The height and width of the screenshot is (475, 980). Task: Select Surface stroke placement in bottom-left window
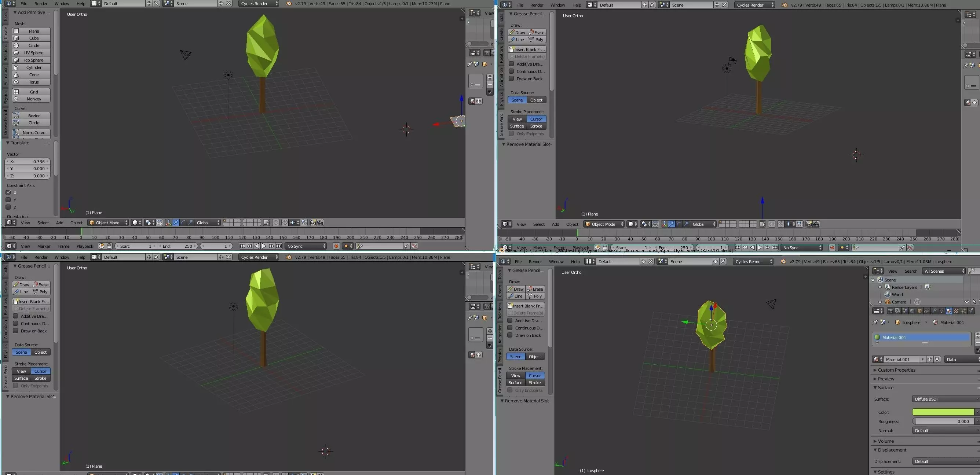(21, 378)
